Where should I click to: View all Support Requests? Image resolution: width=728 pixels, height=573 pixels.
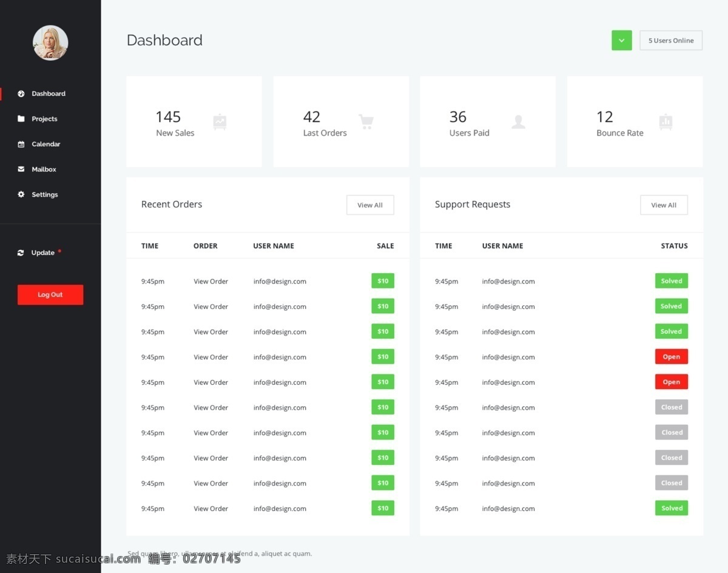[664, 205]
